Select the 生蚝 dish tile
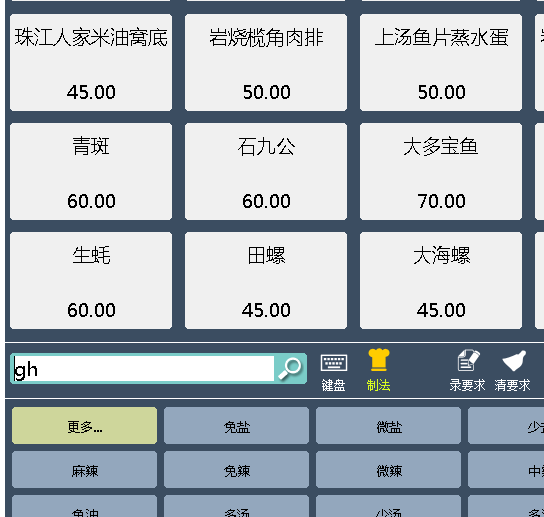The image size is (544, 517). (x=91, y=281)
